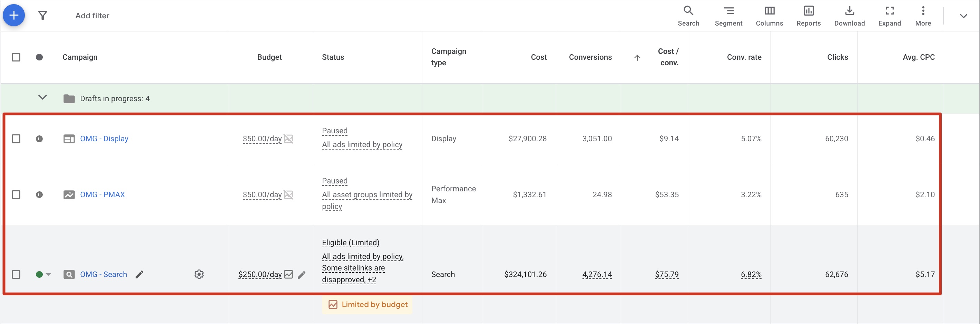
Task: Click the OMG - Display $50.00/day budget
Action: [x=262, y=139]
